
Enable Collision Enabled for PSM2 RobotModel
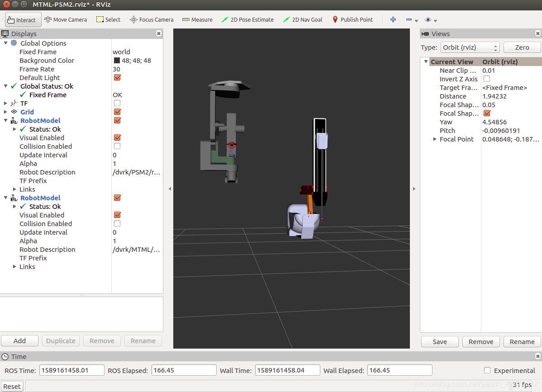118,146
